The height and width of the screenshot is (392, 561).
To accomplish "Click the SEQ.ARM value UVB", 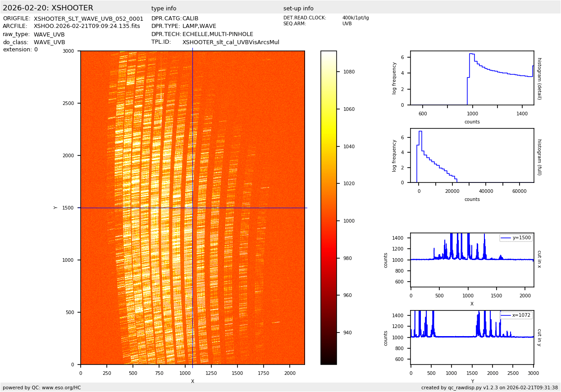I will coord(347,24).
